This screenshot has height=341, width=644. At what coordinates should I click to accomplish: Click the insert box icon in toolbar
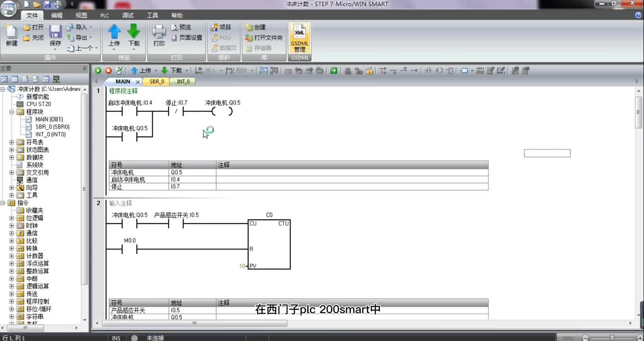tap(449, 71)
